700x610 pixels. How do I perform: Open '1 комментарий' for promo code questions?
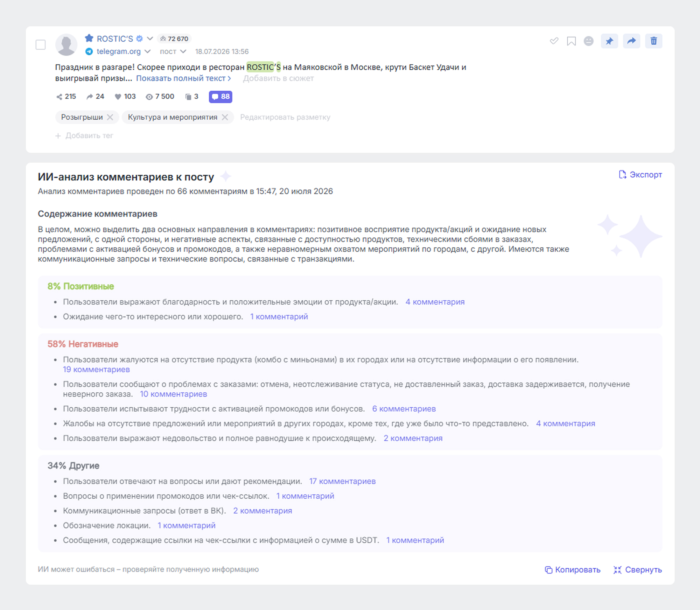click(x=305, y=496)
